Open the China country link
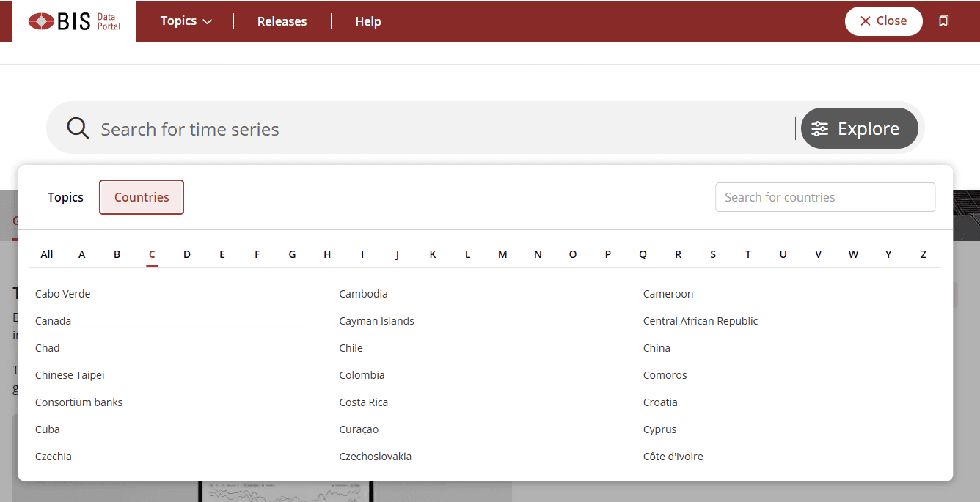The image size is (980, 502). coord(657,348)
